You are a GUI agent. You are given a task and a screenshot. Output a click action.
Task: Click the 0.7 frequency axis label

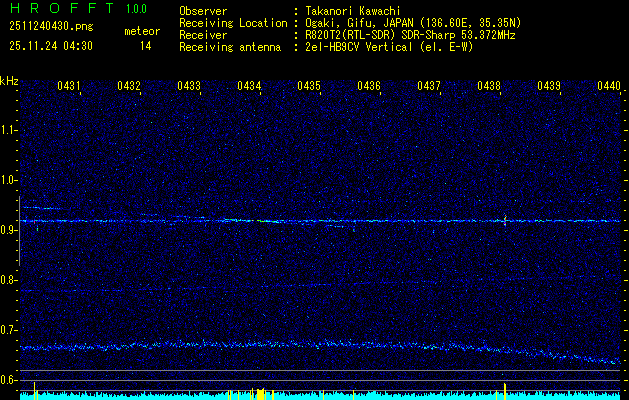9,329
